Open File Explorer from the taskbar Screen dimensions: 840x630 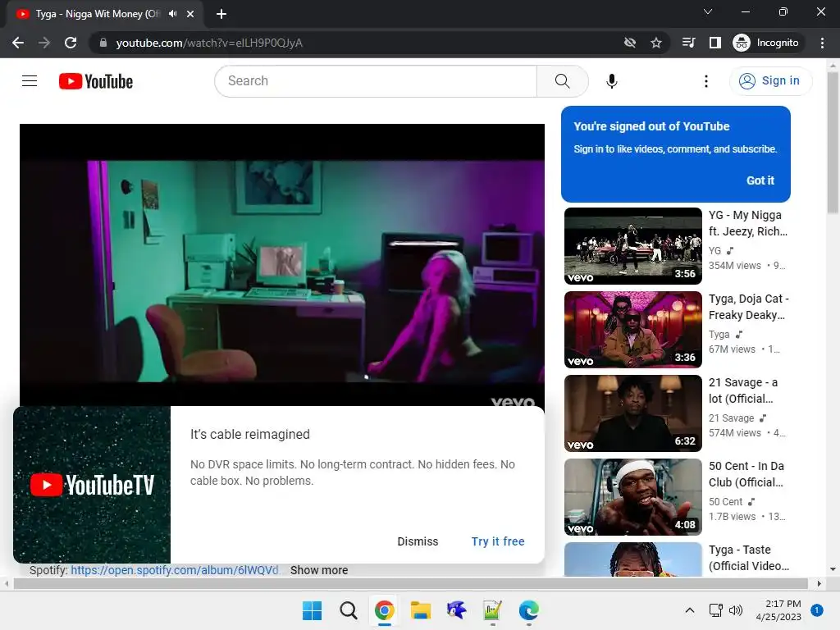421,610
